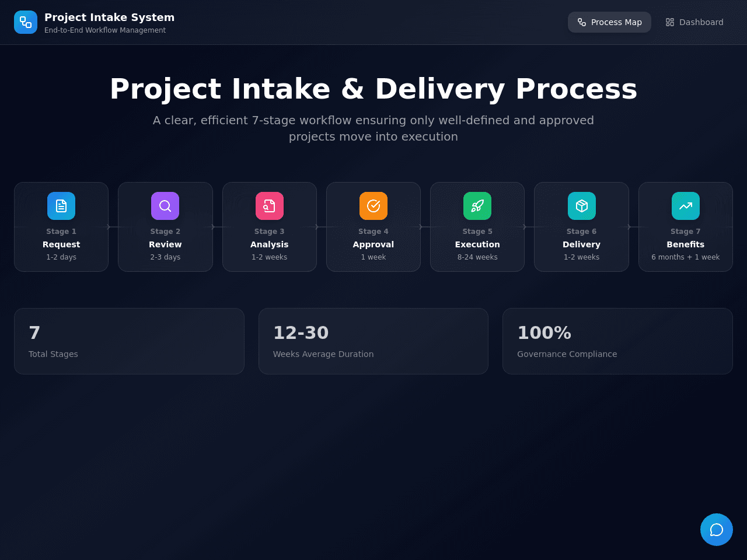Click the Stage 7 label
The height and width of the screenshot is (560, 747).
[x=686, y=232]
